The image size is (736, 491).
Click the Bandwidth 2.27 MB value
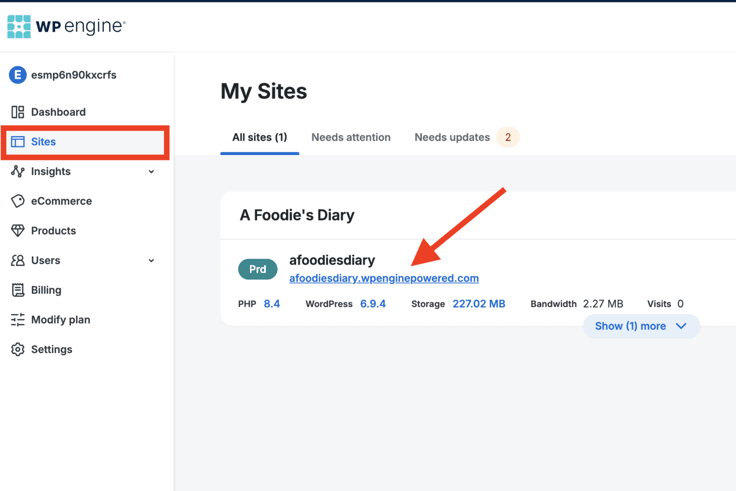click(x=603, y=304)
